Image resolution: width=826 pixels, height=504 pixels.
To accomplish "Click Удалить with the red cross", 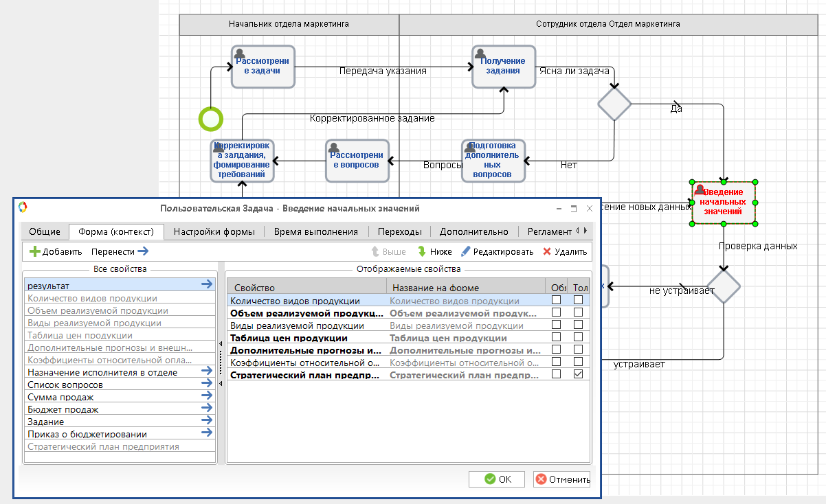I will click(x=564, y=252).
